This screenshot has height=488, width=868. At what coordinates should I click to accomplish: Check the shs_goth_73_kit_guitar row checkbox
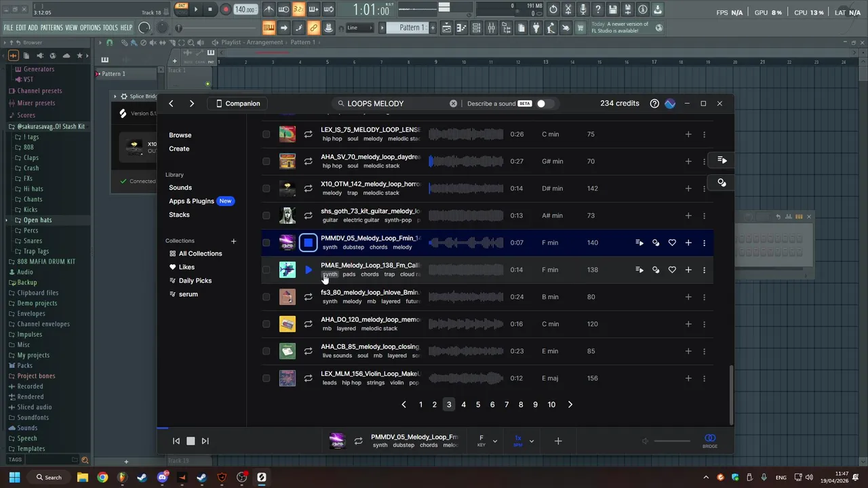pyautogui.click(x=267, y=216)
